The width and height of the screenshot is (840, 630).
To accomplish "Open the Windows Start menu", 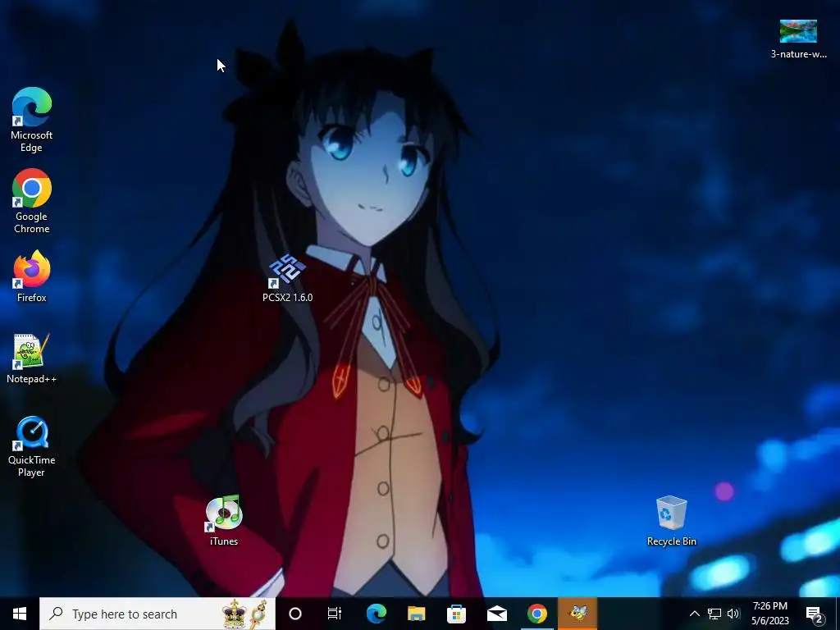I will (x=20, y=614).
